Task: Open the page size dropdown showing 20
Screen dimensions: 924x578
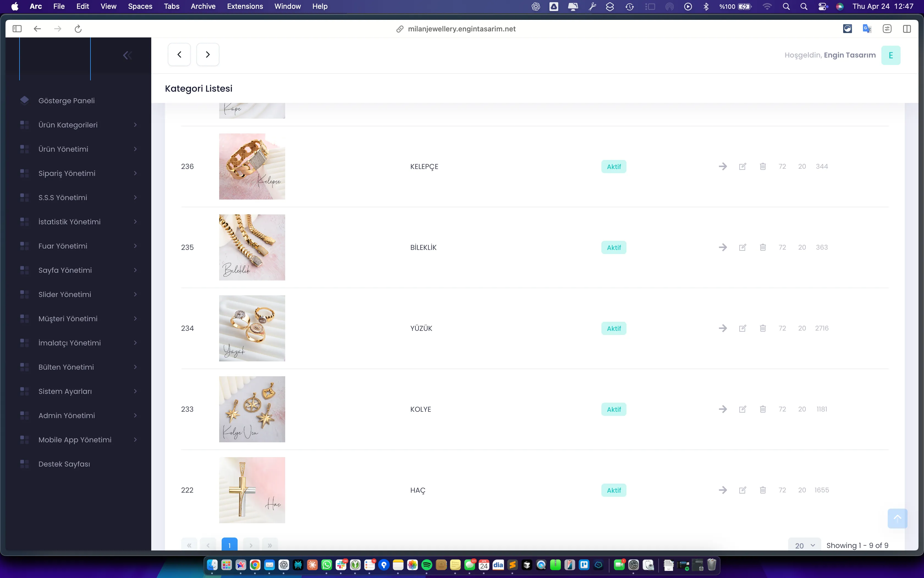Action: point(804,545)
